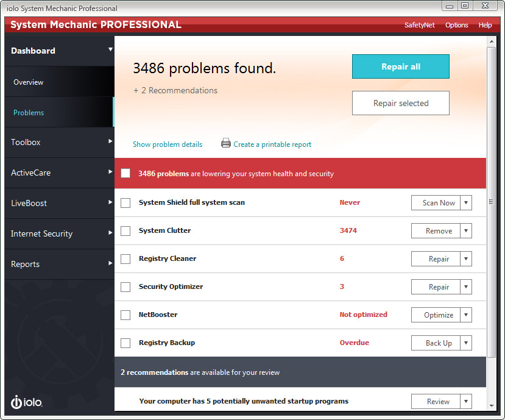Click the 'Not optimized' status text
Screen dimensions: 505x420
363,315
